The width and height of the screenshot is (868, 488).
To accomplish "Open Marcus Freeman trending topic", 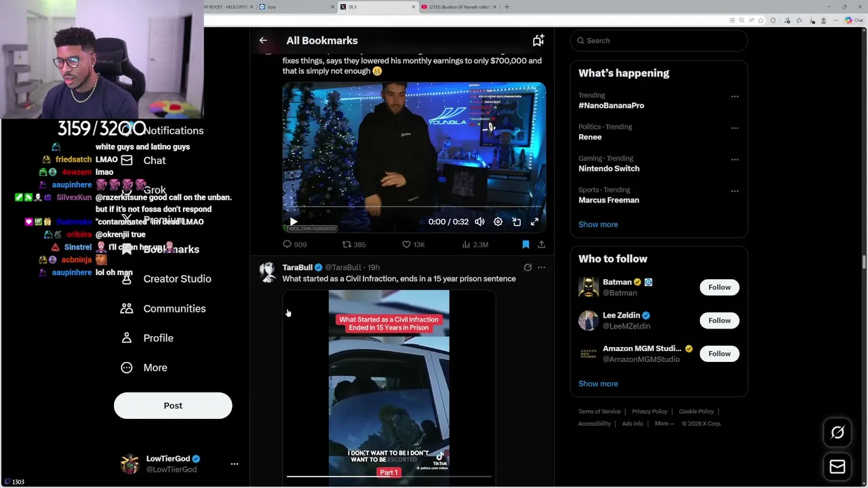I will click(x=608, y=200).
